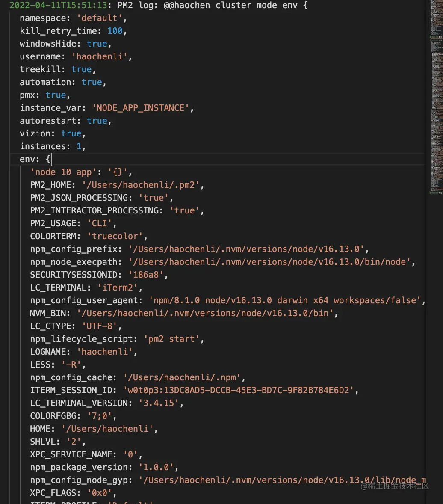The width and height of the screenshot is (443, 504).
Task: Click LC_TERMINAL_VERSION value '3.4.15'
Action: point(158,403)
